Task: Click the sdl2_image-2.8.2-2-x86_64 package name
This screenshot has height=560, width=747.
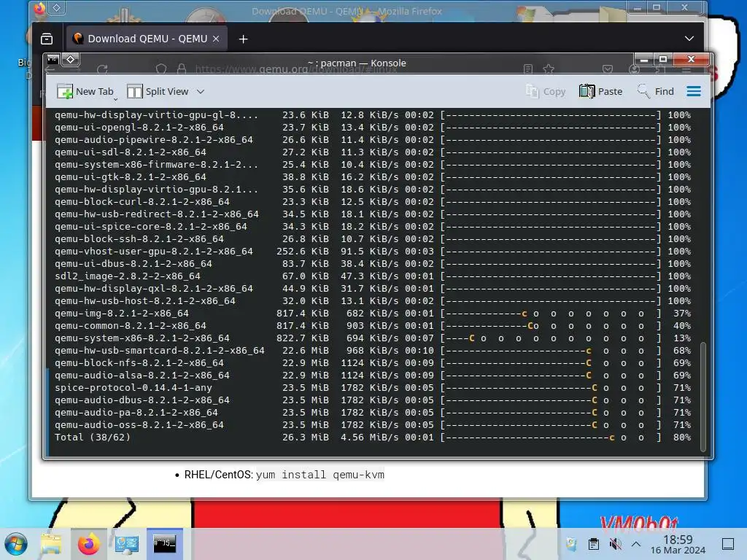Action: pos(128,276)
